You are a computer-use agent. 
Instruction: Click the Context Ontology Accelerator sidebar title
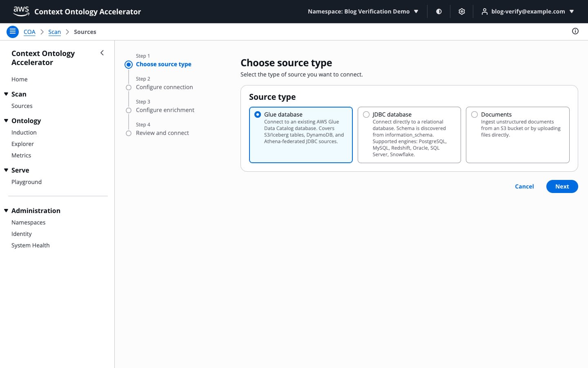tap(43, 58)
